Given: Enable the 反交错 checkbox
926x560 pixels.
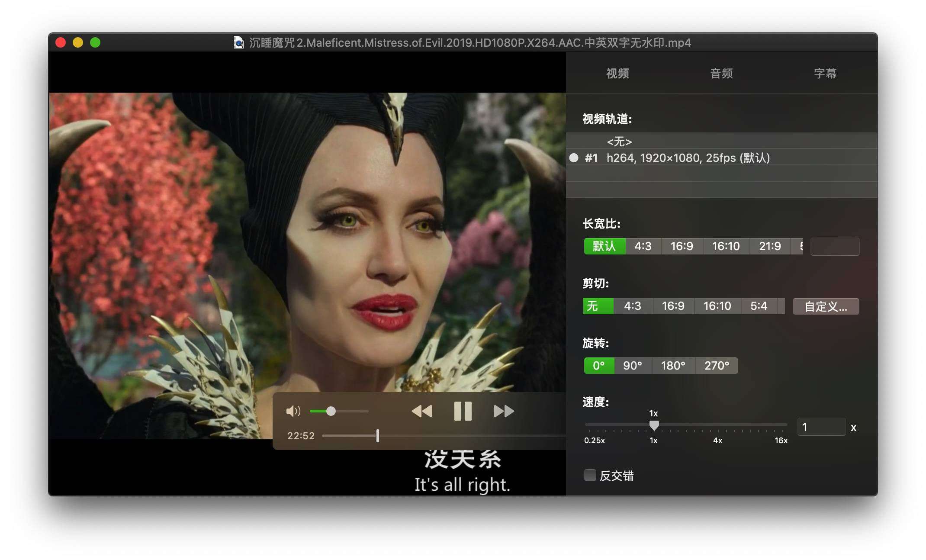Looking at the screenshot, I should pyautogui.click(x=590, y=475).
